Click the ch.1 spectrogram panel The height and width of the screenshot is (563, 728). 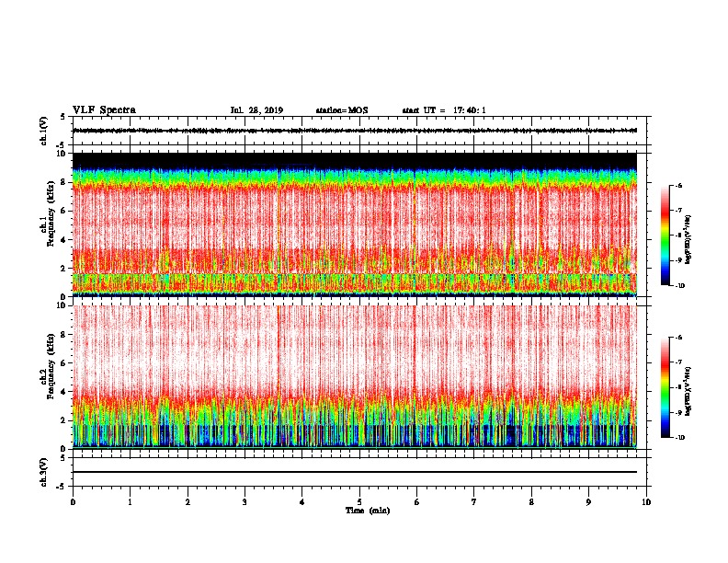(x=355, y=224)
